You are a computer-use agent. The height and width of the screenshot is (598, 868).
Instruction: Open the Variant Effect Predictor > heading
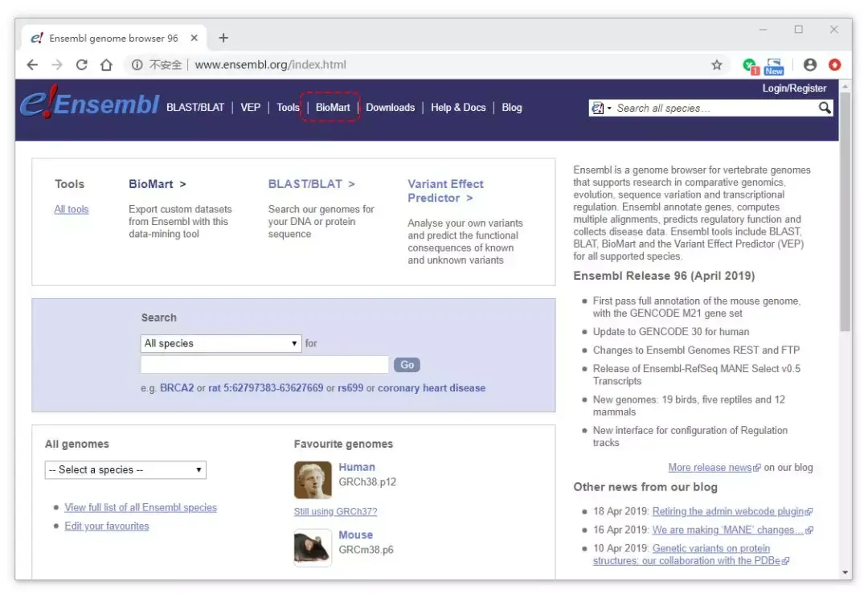coord(445,191)
